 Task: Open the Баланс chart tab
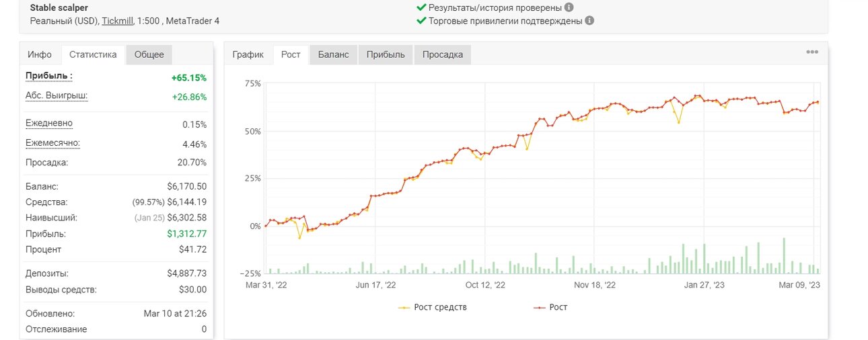[334, 54]
